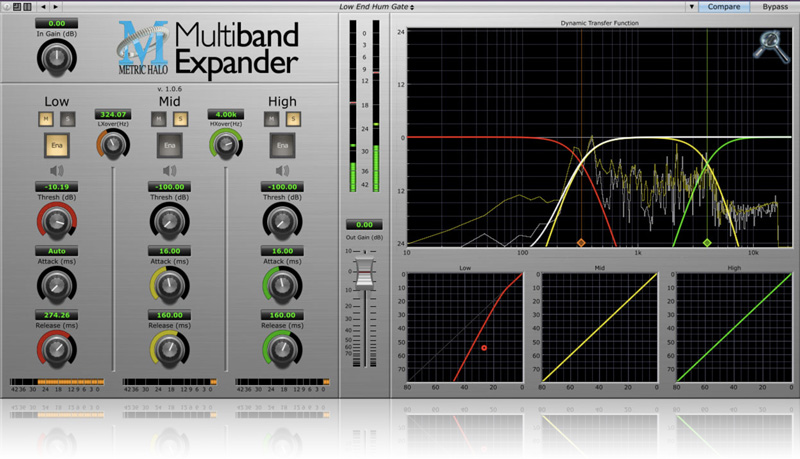Image resolution: width=800 pixels, height=459 pixels.
Task: Click the In Gain value field
Action: pos(56,23)
